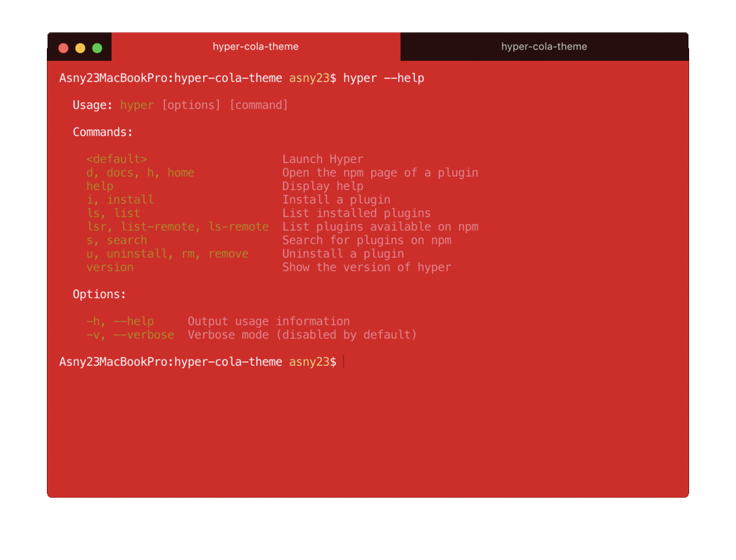Click the 'lsr, list-remote, ls-remote' command
Image resolution: width=736 pixels, height=560 pixels.
[x=177, y=227]
